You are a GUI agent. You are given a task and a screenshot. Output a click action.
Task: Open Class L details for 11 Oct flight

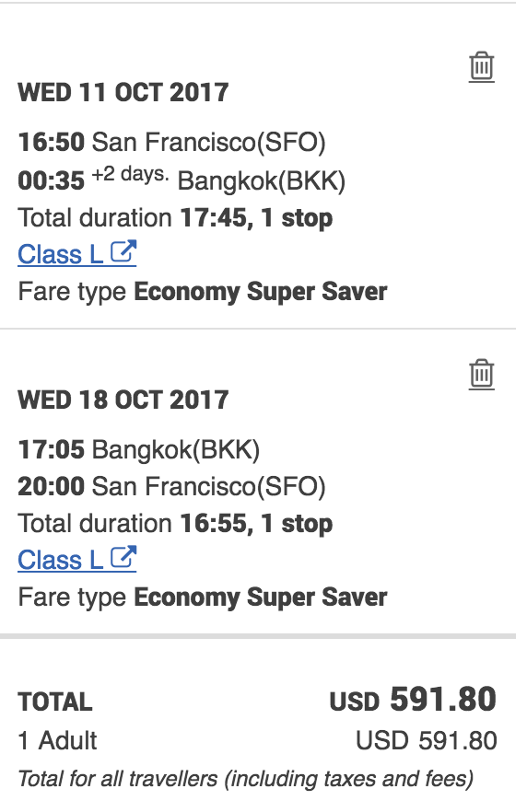click(76, 254)
